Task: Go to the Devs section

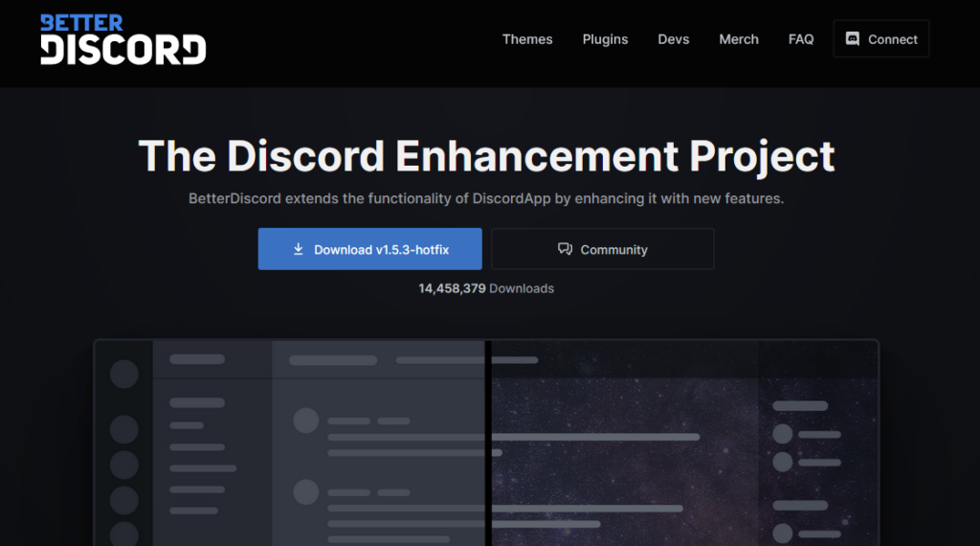Action: (x=673, y=39)
